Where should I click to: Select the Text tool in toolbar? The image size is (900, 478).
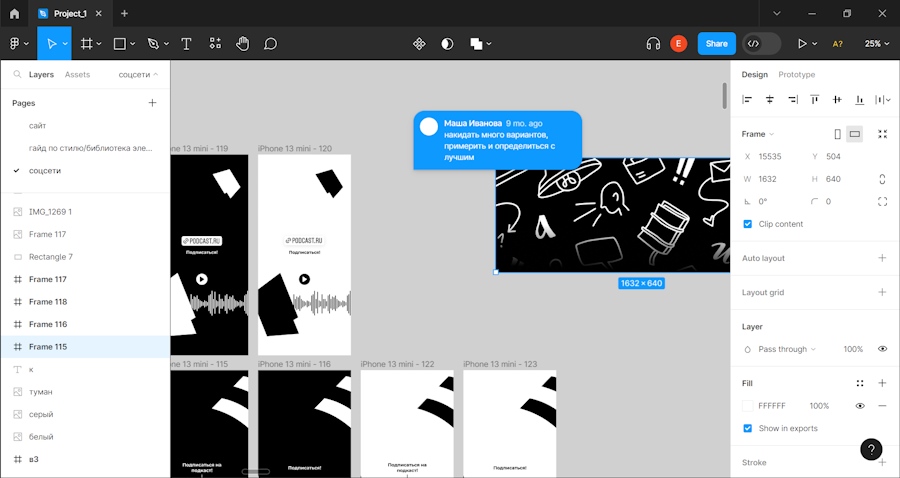186,44
